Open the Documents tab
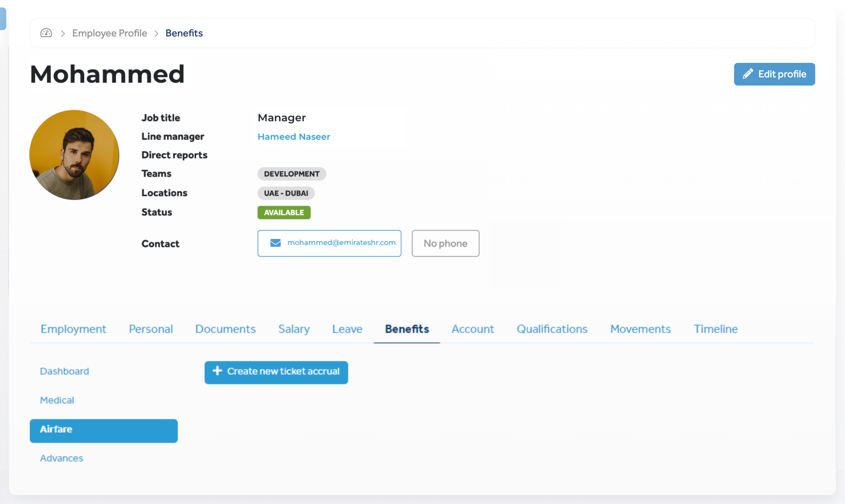The width and height of the screenshot is (845, 504). pos(225,329)
